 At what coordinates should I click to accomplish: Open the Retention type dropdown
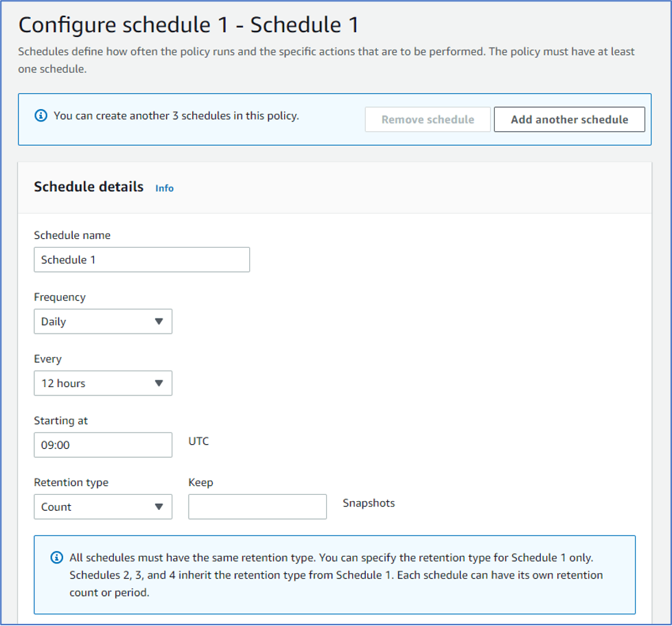103,507
